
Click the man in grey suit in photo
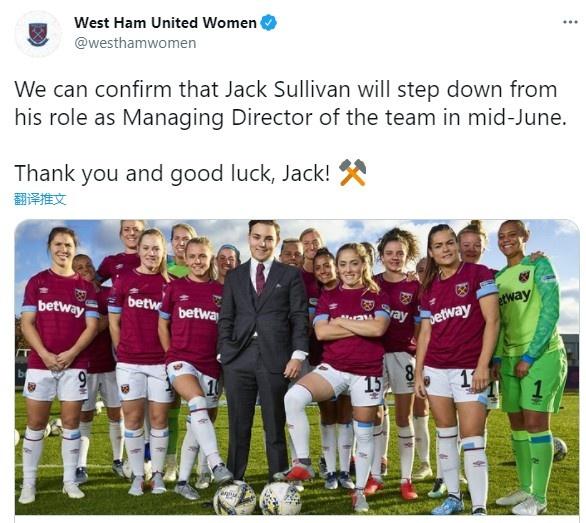coord(263,348)
